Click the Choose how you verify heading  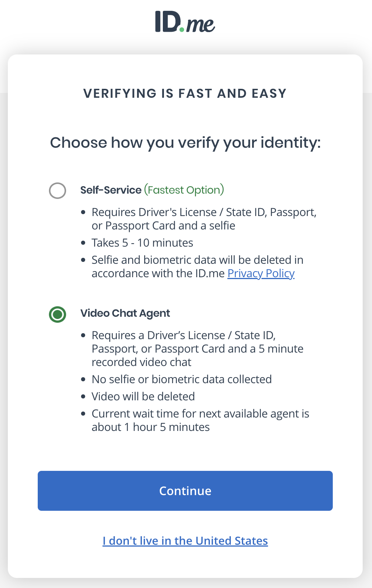[186, 143]
